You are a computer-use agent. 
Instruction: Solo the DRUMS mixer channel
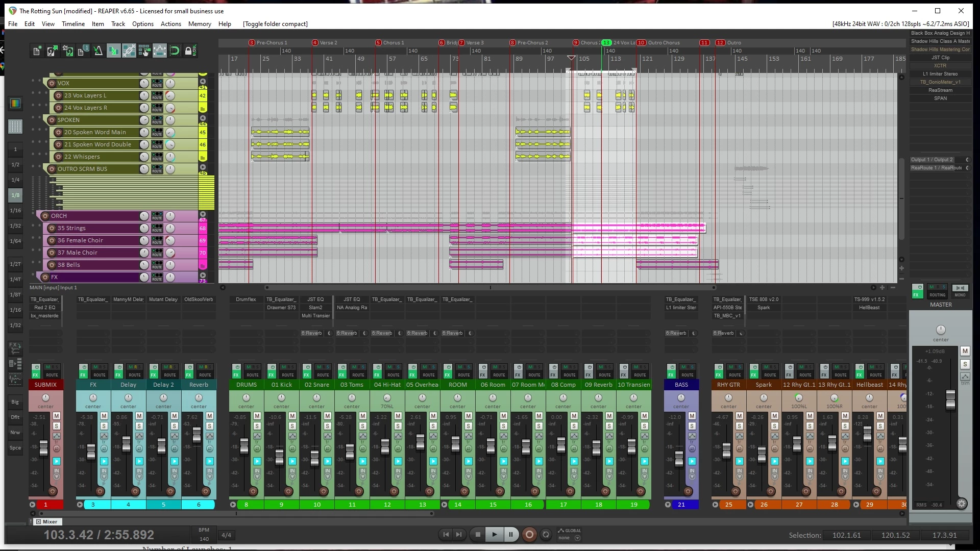(257, 426)
